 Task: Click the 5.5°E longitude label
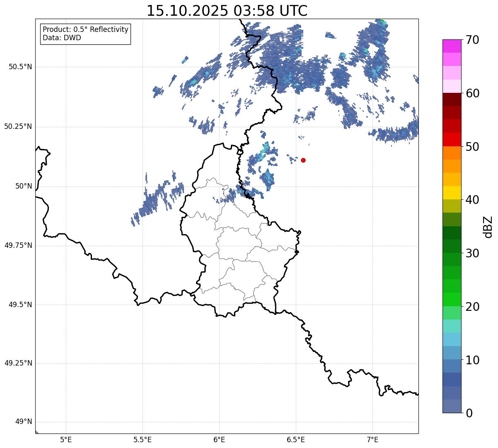[143, 440]
